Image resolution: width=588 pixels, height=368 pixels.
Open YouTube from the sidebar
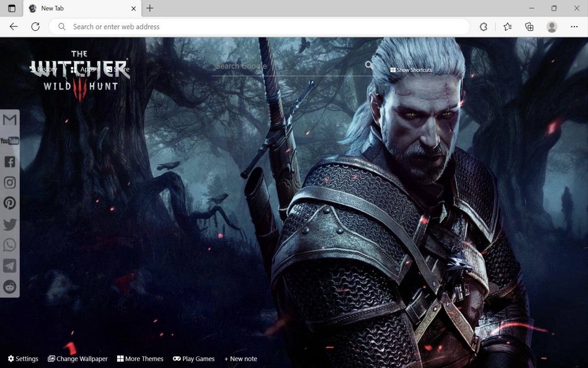10,141
